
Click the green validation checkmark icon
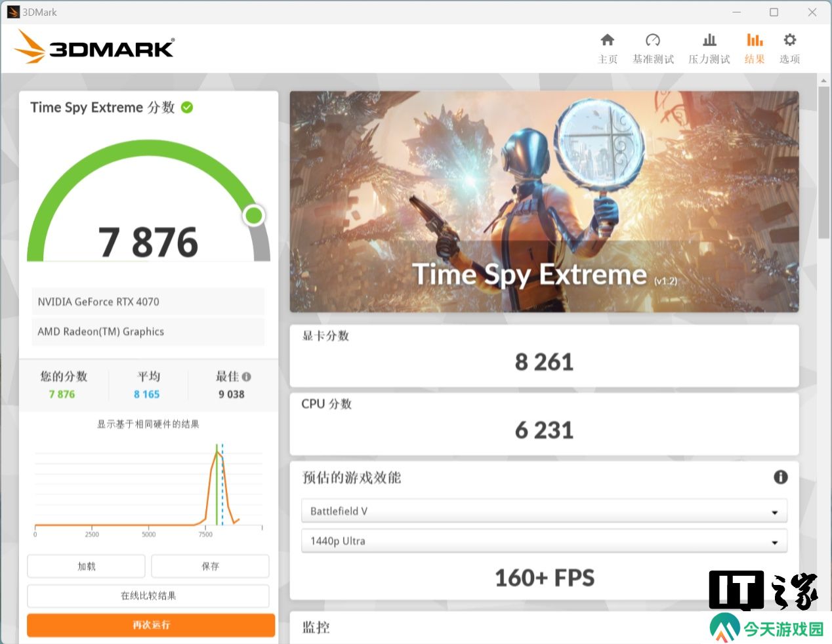tap(187, 107)
